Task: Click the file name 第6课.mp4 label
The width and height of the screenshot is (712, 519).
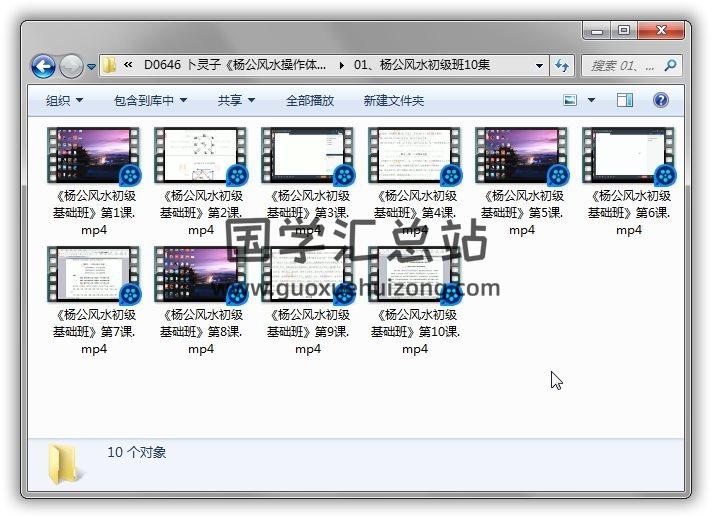Action: (x=629, y=213)
